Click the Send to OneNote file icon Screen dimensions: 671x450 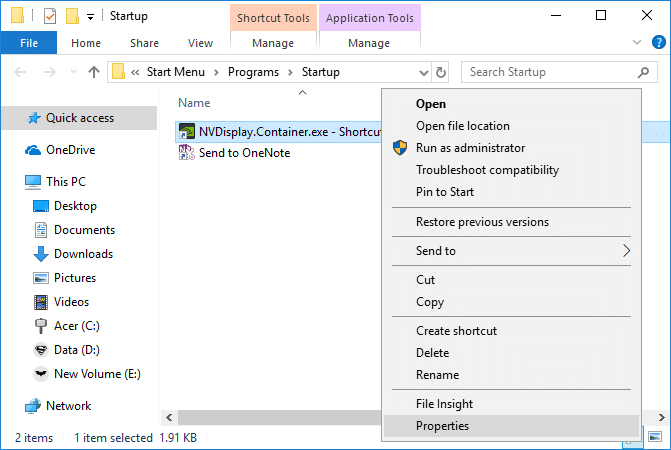[x=186, y=153]
